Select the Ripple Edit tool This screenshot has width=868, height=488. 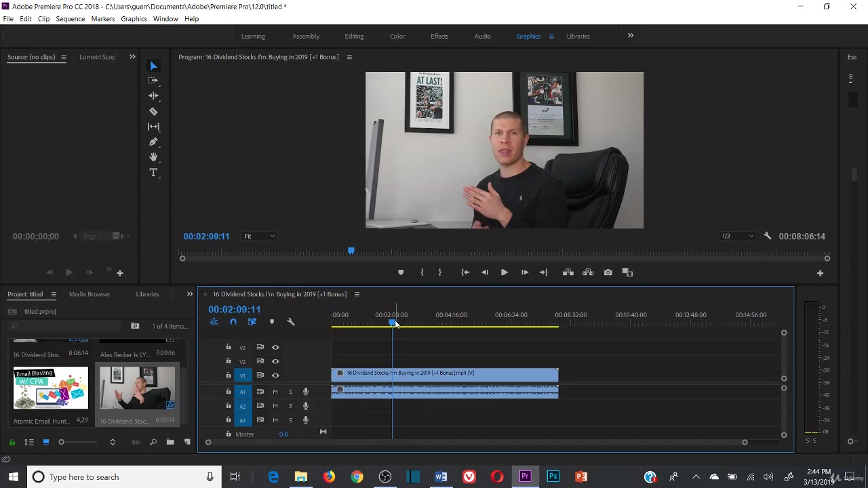click(x=153, y=96)
